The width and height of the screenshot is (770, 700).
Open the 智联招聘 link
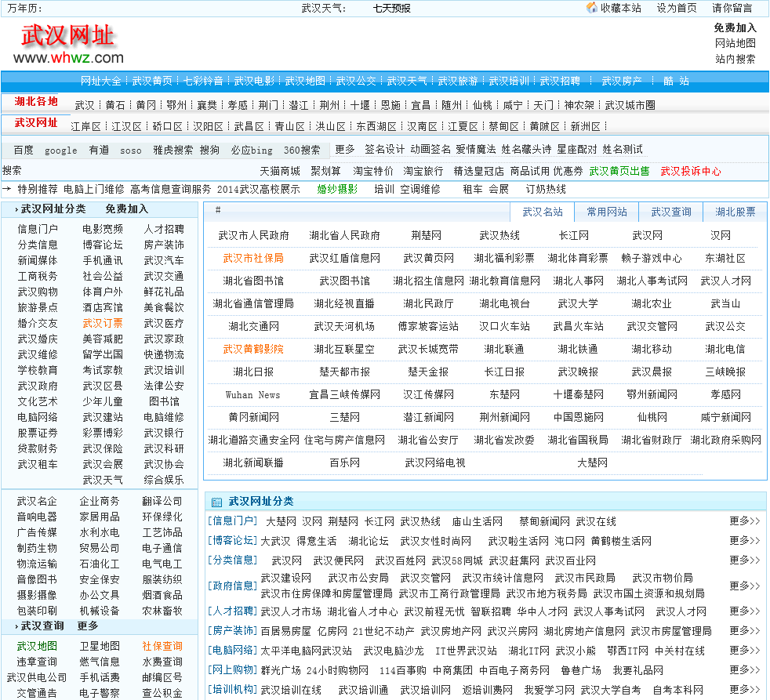[x=491, y=611]
